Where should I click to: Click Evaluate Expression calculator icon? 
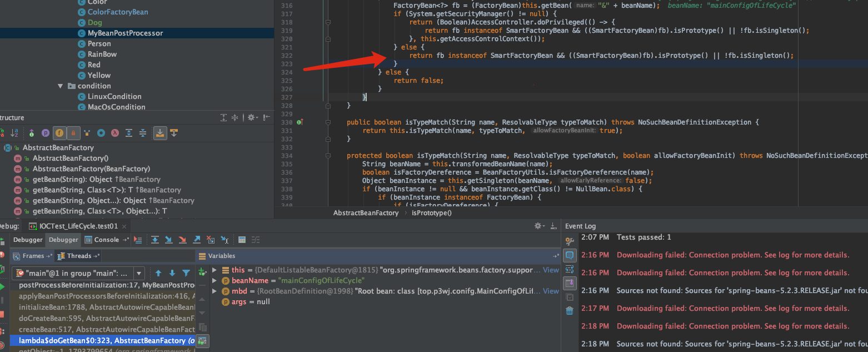(242, 240)
